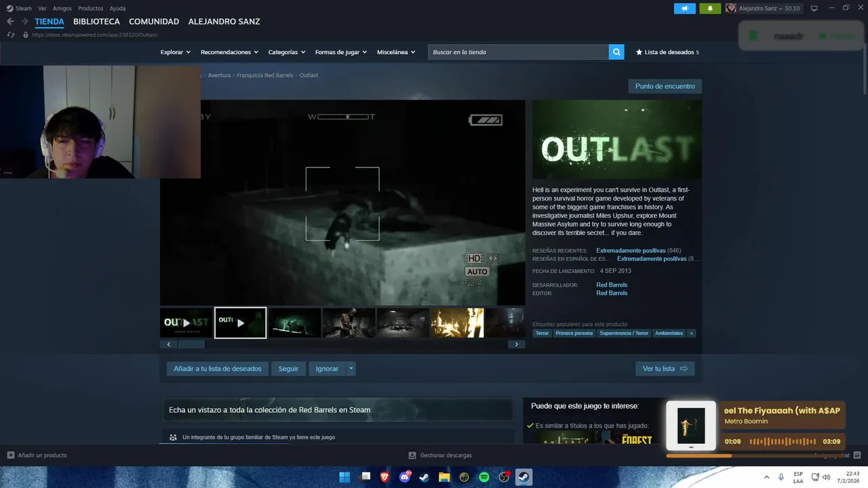Expand the Explorar dropdown
The image size is (868, 488).
tap(175, 52)
